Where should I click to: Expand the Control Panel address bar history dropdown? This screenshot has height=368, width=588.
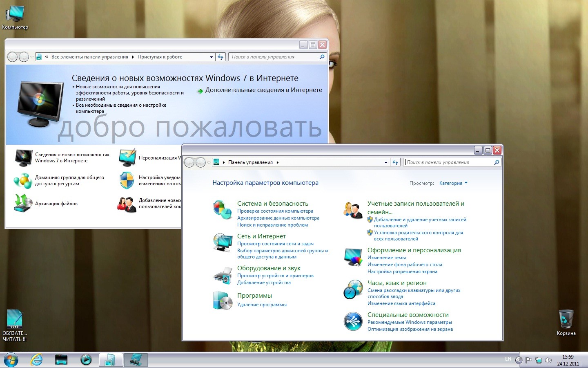(386, 162)
